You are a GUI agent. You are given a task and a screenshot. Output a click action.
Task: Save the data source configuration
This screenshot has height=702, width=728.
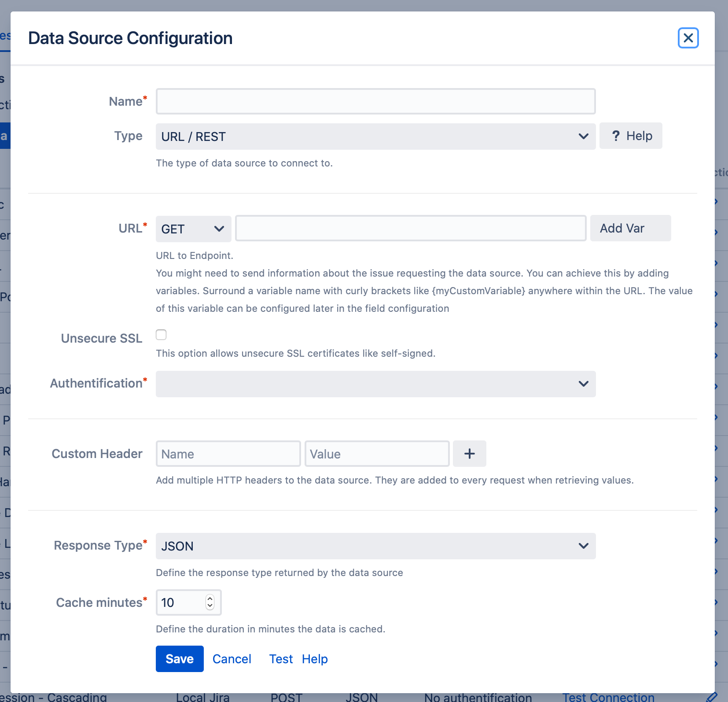[x=180, y=658]
